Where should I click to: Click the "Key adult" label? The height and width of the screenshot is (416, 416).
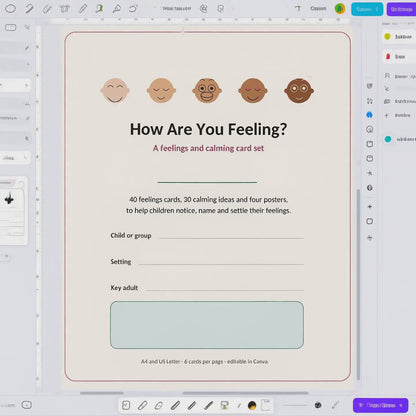(x=124, y=288)
